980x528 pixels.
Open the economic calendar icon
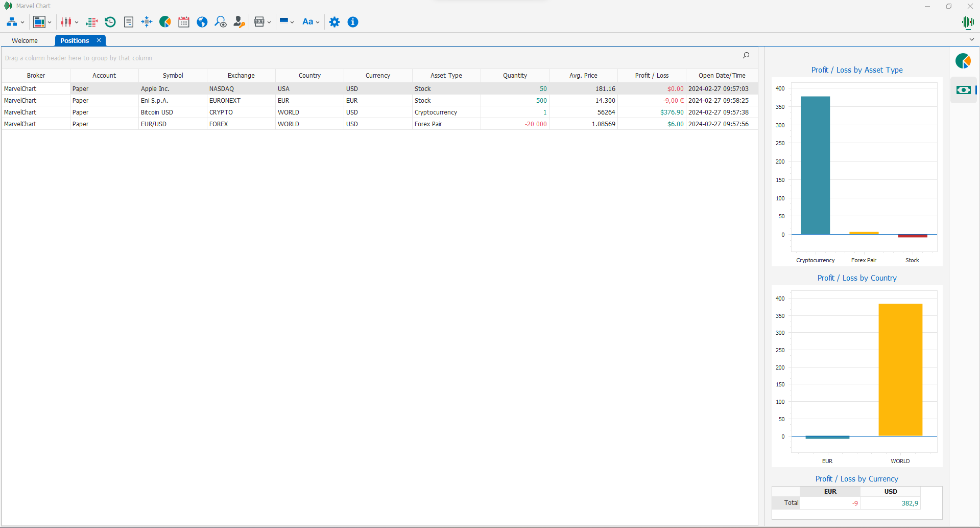point(184,22)
